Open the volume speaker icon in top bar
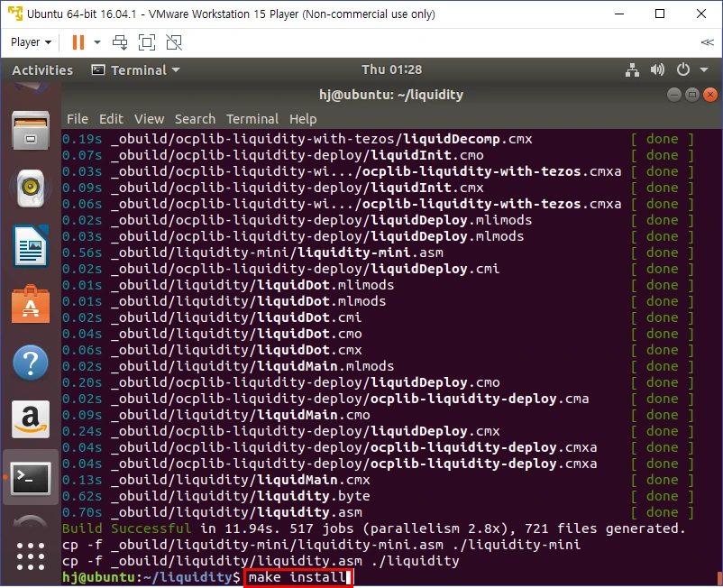 tap(657, 70)
